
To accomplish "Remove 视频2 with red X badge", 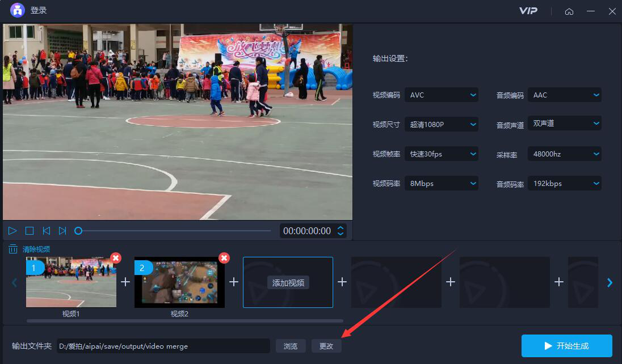I will click(224, 258).
